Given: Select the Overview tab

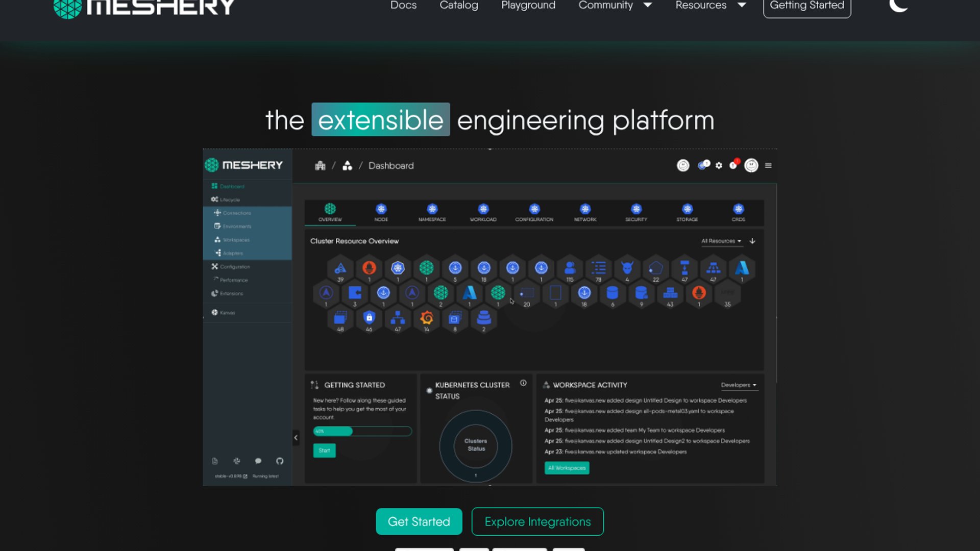Looking at the screenshot, I should (x=330, y=212).
